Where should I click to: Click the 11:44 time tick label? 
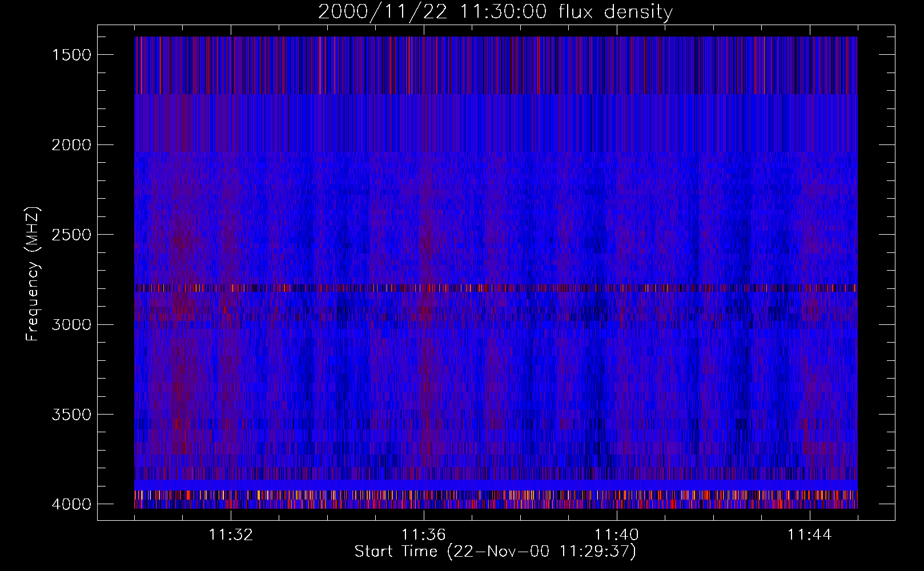(810, 535)
